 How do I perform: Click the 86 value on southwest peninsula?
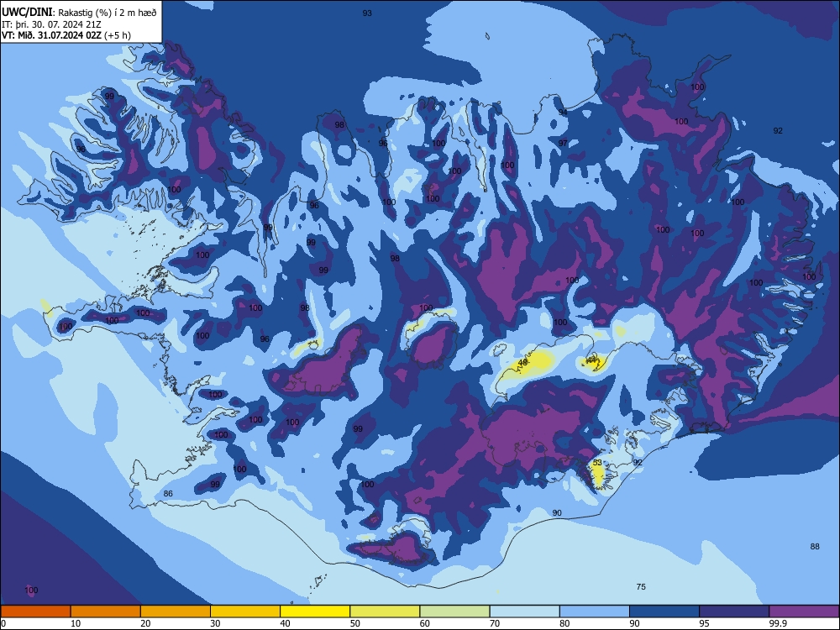(x=168, y=494)
